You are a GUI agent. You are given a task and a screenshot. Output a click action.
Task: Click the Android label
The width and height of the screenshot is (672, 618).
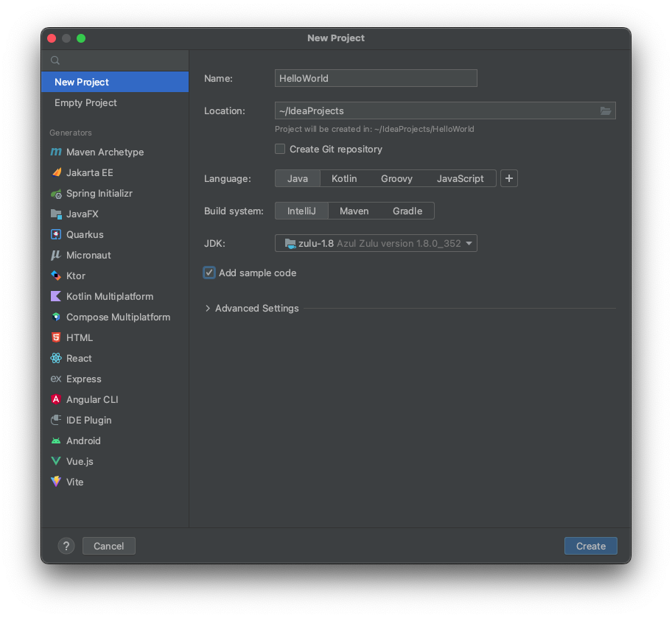83,441
